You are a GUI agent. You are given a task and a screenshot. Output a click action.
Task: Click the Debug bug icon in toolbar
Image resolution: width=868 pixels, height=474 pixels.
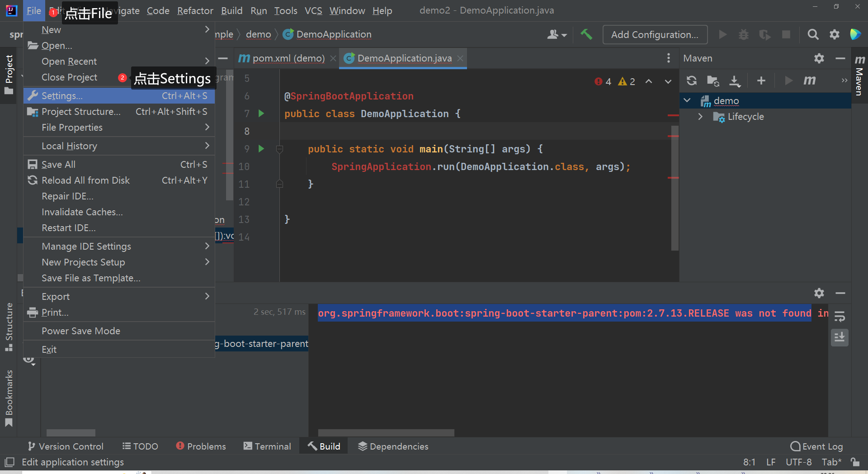coord(744,34)
